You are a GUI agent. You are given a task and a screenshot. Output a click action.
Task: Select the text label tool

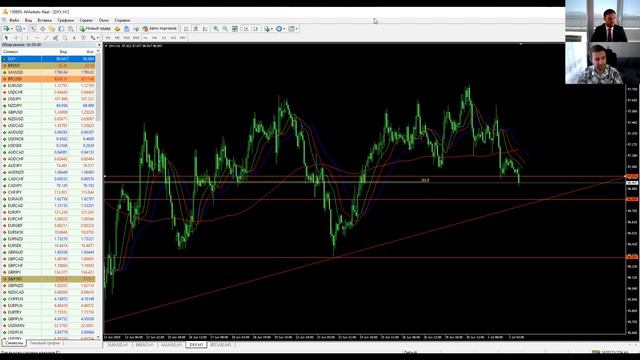click(83, 38)
